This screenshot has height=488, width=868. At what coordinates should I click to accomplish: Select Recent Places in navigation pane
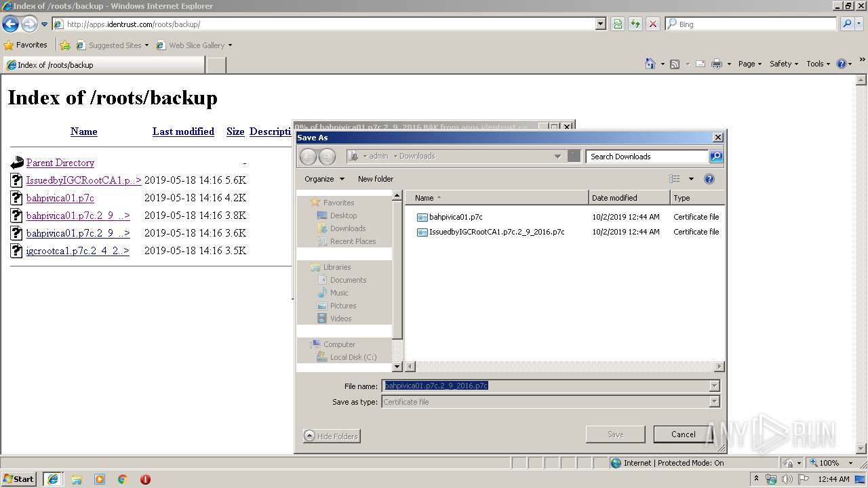(x=353, y=241)
